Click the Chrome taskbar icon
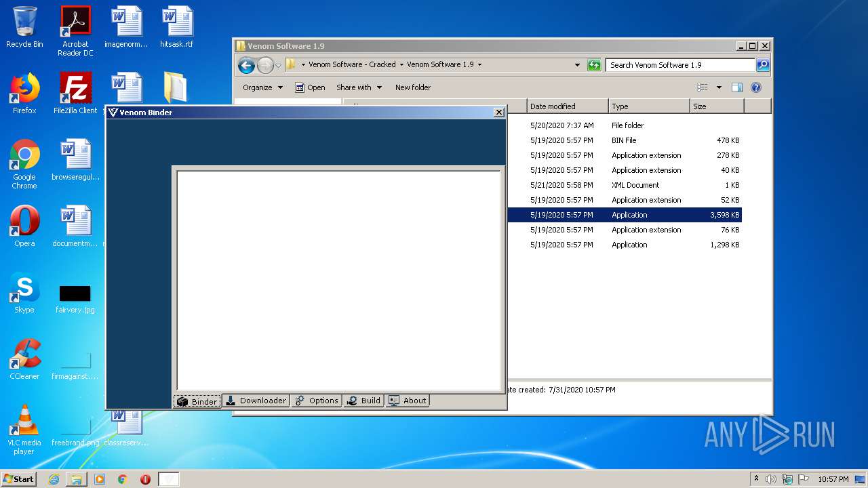Image resolution: width=868 pixels, height=488 pixels. coord(123,479)
